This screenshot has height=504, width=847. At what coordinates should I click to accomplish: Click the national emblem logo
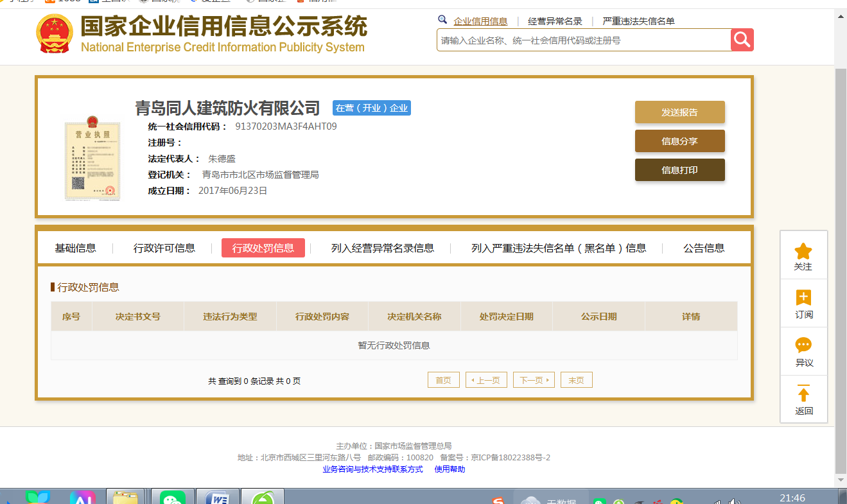(55, 33)
